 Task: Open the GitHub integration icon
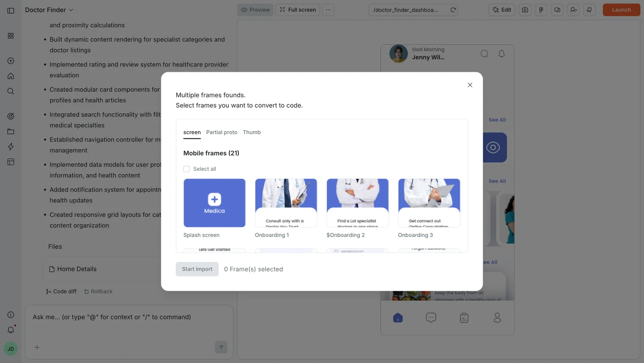tap(589, 9)
